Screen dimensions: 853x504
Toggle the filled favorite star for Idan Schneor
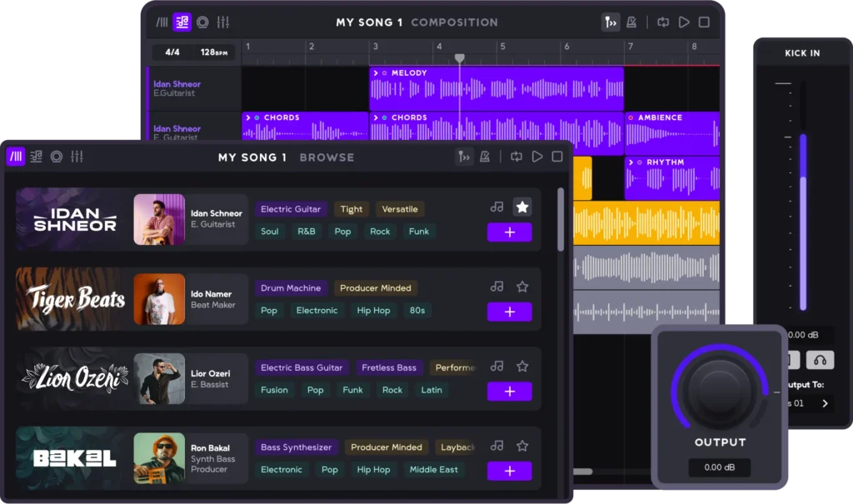pos(522,206)
